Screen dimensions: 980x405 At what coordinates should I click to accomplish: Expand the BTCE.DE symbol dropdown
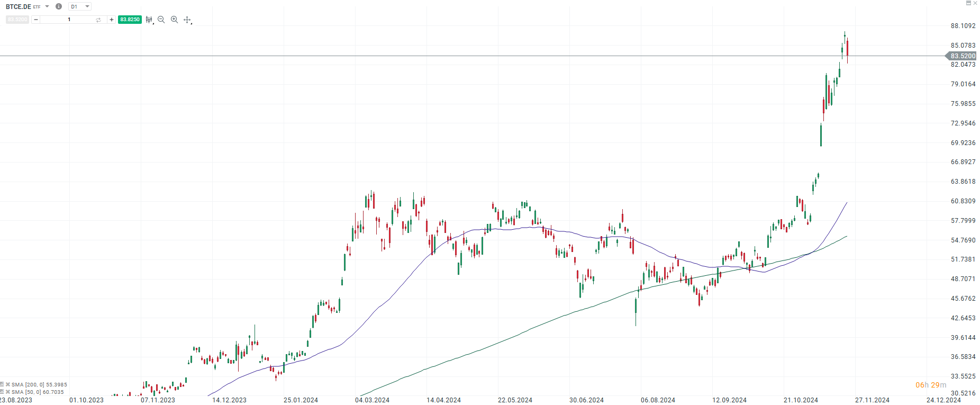(47, 6)
